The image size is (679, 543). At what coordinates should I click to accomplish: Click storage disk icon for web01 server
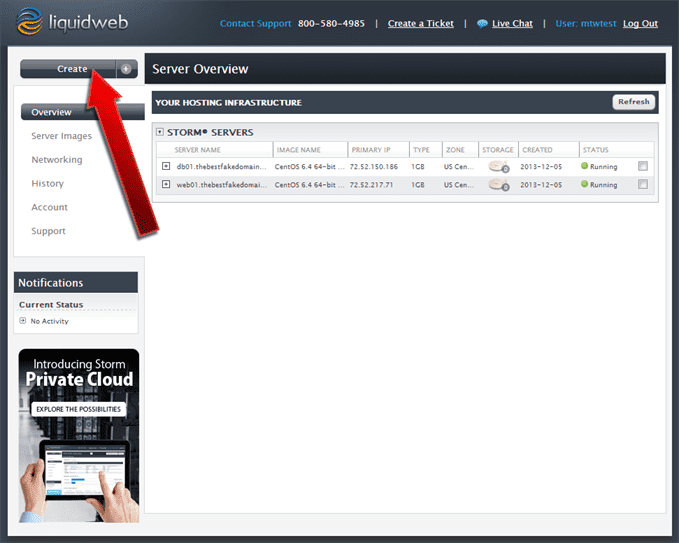click(498, 185)
